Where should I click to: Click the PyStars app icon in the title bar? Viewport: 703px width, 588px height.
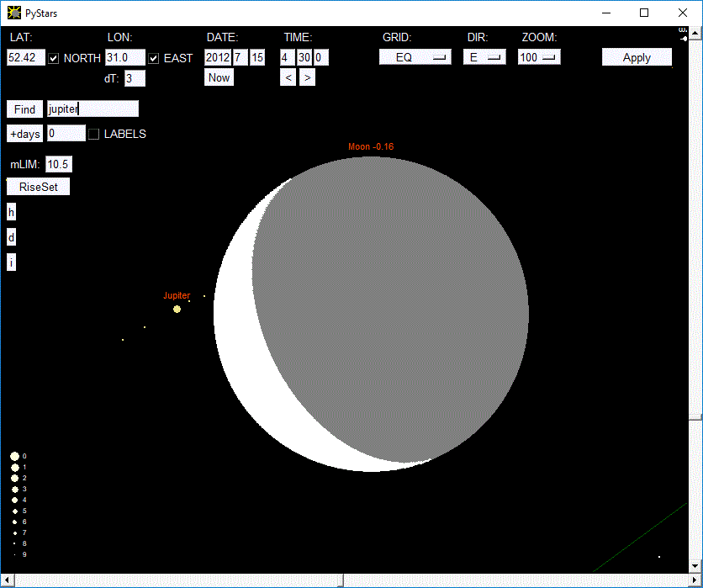pos(13,13)
